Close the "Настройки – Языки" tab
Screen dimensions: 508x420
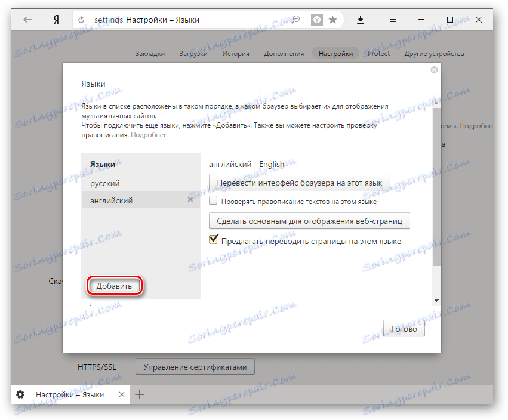pyautogui.click(x=122, y=394)
